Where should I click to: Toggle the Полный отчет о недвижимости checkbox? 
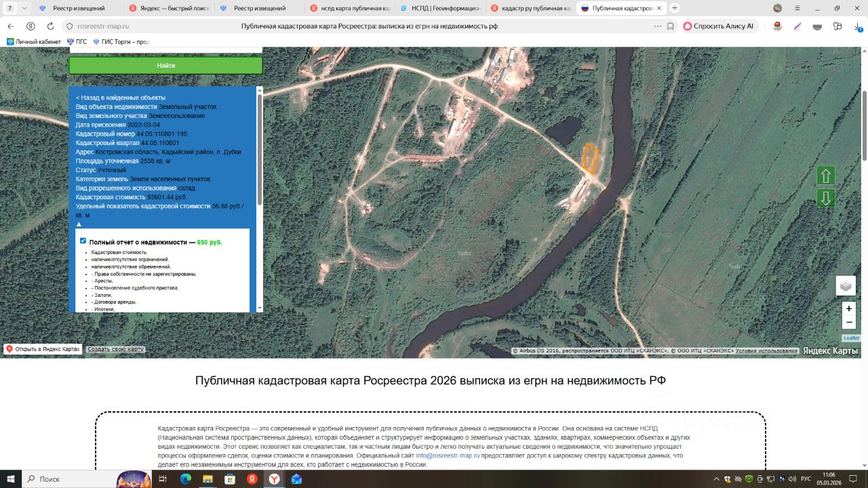(x=83, y=241)
